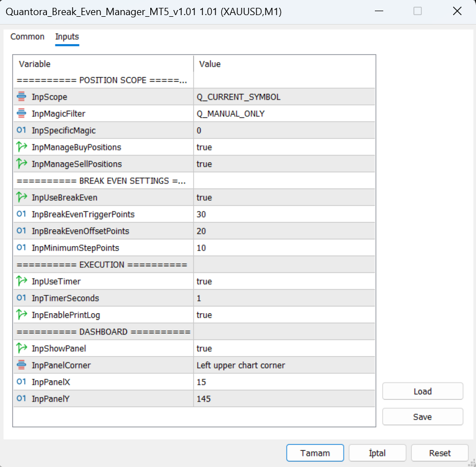Click the boolean icon beside InpUseTimer
The image size is (476, 467).
pyautogui.click(x=22, y=281)
